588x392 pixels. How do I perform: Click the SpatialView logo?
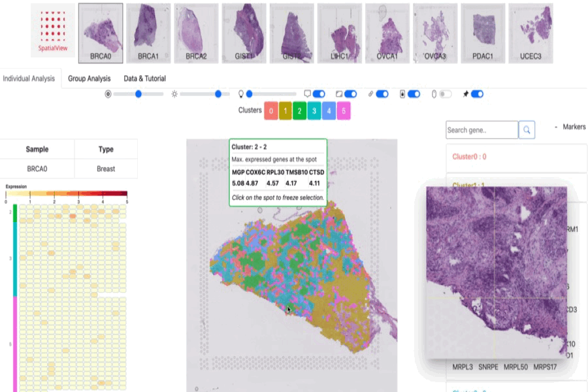pyautogui.click(x=54, y=33)
